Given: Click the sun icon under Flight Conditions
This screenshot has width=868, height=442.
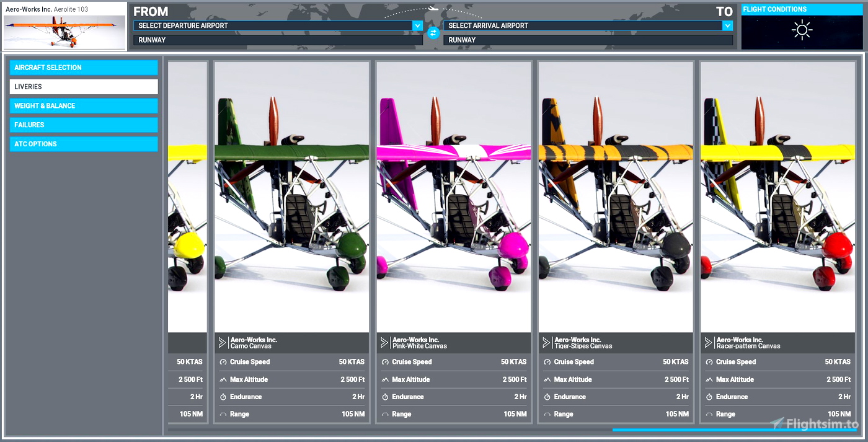Looking at the screenshot, I should click(802, 30).
